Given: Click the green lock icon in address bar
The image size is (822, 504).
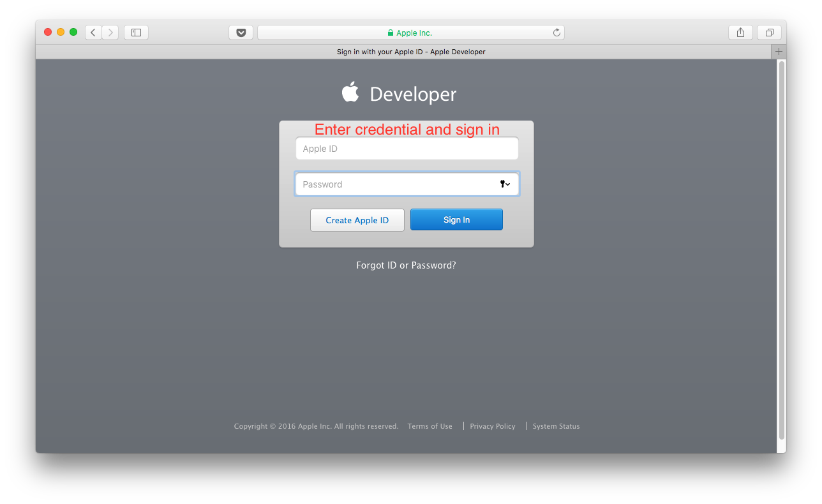Looking at the screenshot, I should [391, 33].
